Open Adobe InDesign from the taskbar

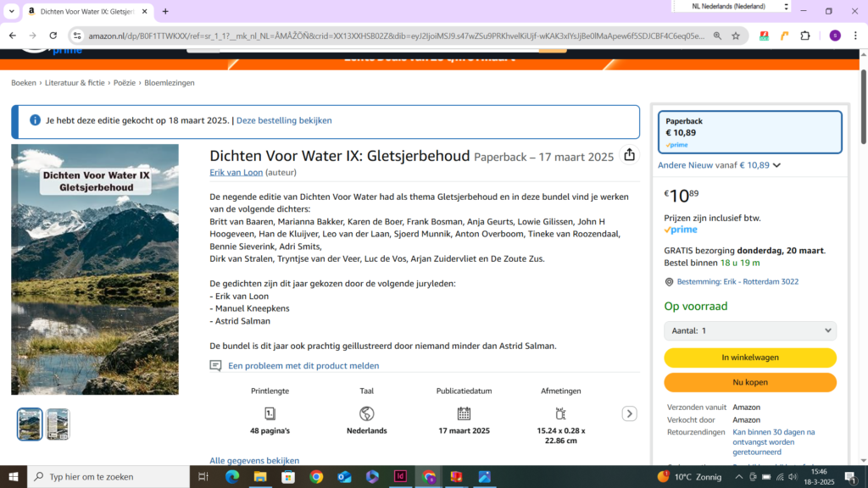coord(400,476)
